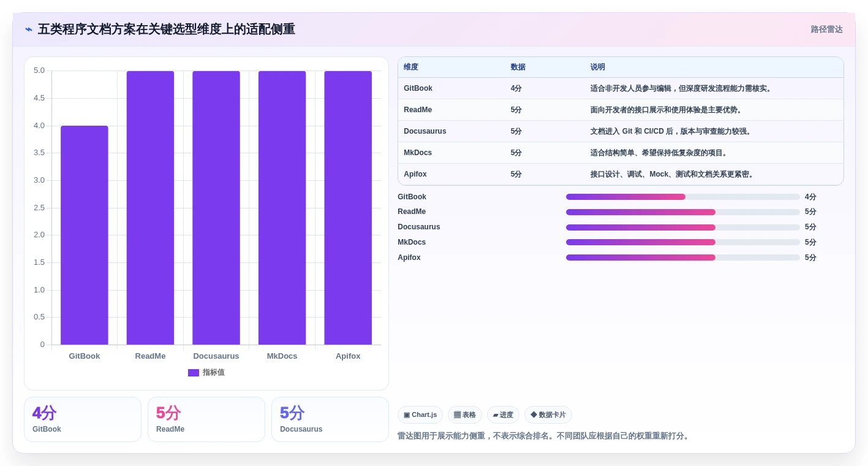Screen dimensions: 868x466
Task: Select the Chart.js tag chip
Action: (420, 415)
